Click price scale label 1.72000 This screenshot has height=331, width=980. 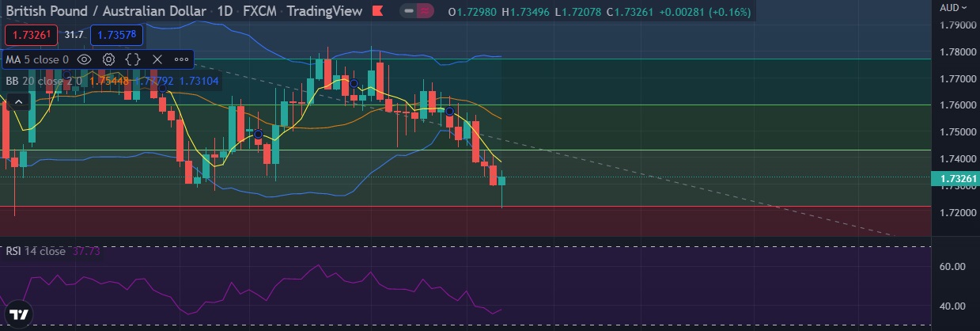pos(955,213)
